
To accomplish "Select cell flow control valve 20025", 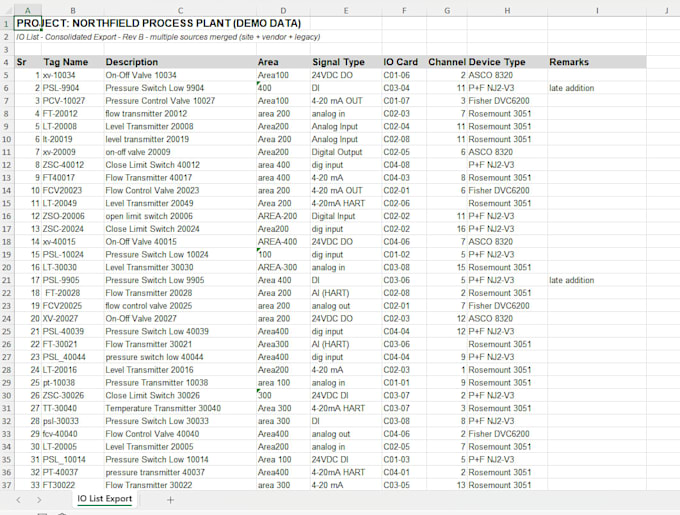I will (180, 306).
